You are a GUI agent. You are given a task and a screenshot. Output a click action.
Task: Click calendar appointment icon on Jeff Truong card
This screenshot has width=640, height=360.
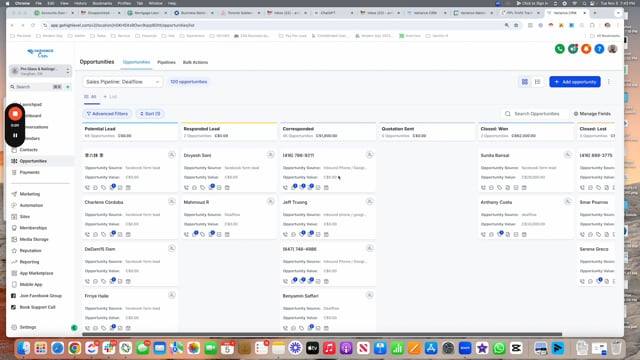[326, 235]
